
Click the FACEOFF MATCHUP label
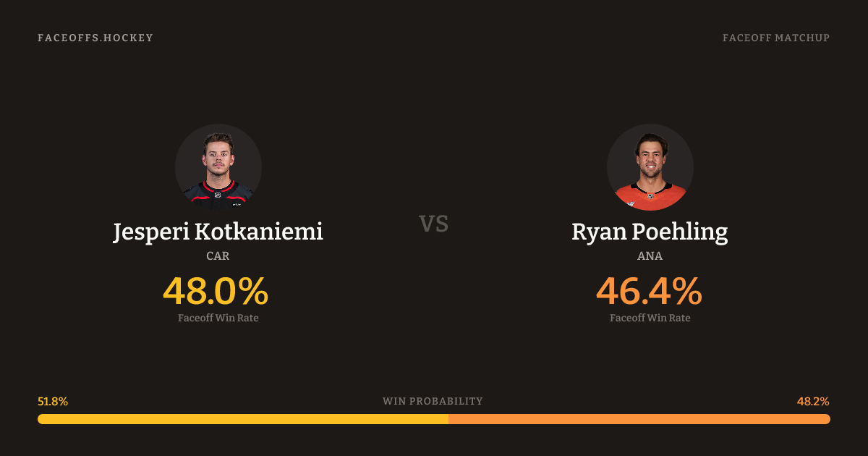(x=775, y=38)
